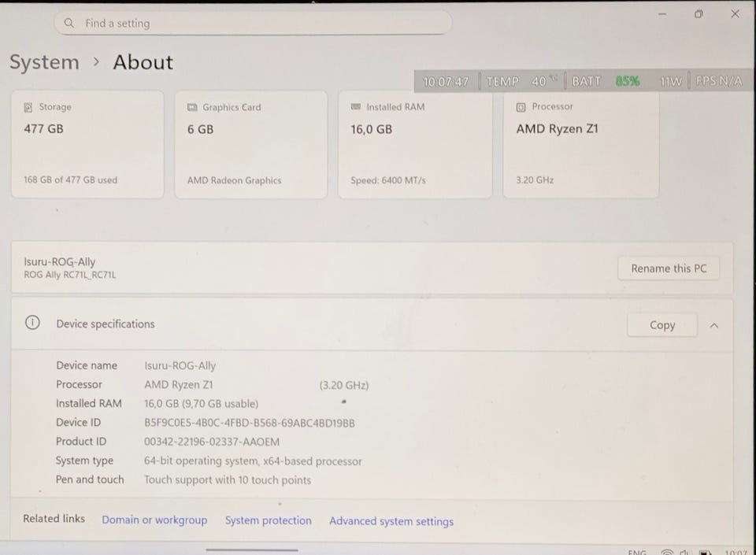Click the FPS N/A overlay reading
This screenshot has height=555, width=756.
point(718,81)
